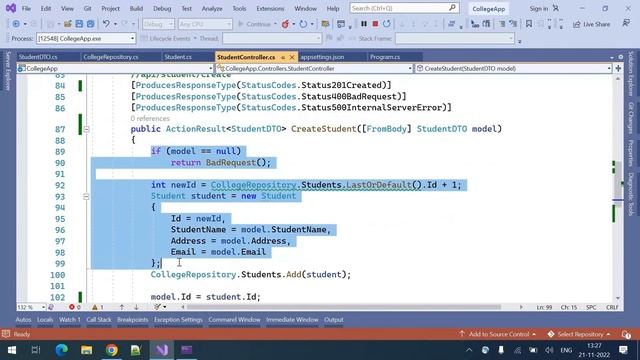The width and height of the screenshot is (640, 360).
Task: Stop debugging with the red square icon
Action: (x=375, y=24)
